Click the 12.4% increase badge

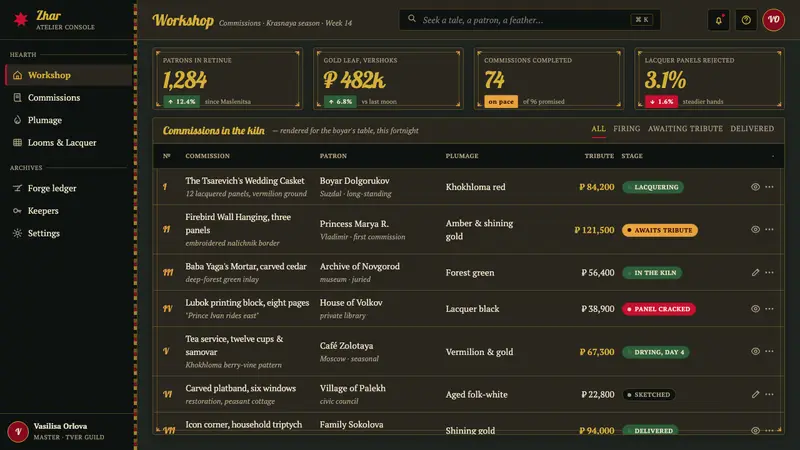pyautogui.click(x=182, y=102)
